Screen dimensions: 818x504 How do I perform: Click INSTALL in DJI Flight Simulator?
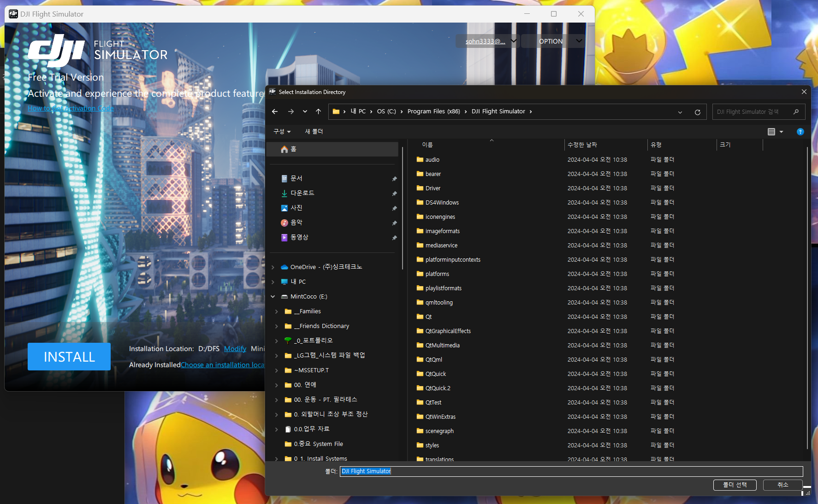[x=69, y=357]
